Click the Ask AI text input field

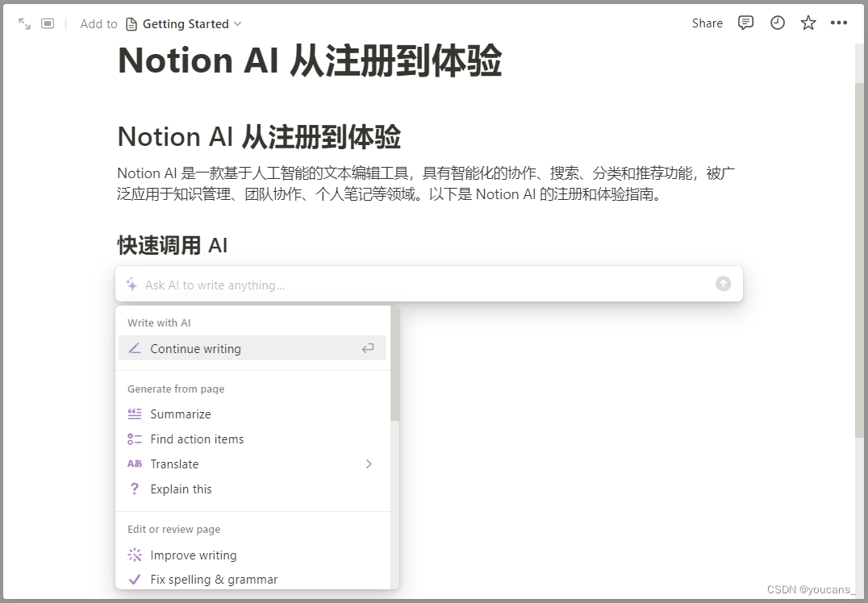(x=419, y=285)
